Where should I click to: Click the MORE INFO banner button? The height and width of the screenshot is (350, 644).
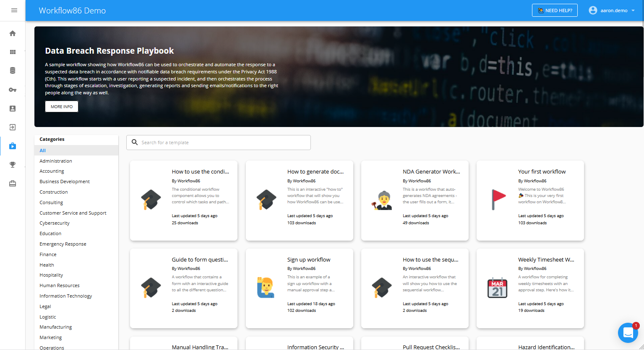pos(62,107)
